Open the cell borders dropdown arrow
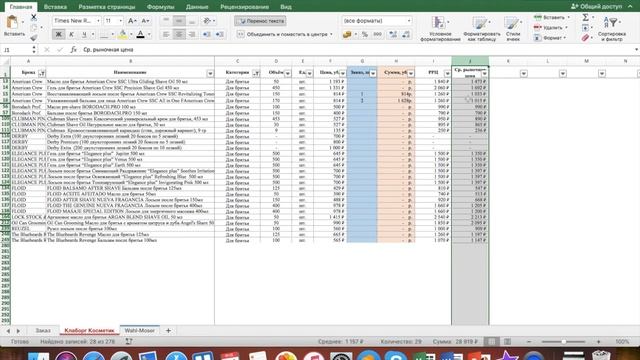Screen dimensions: 640x360 coord(113,35)
